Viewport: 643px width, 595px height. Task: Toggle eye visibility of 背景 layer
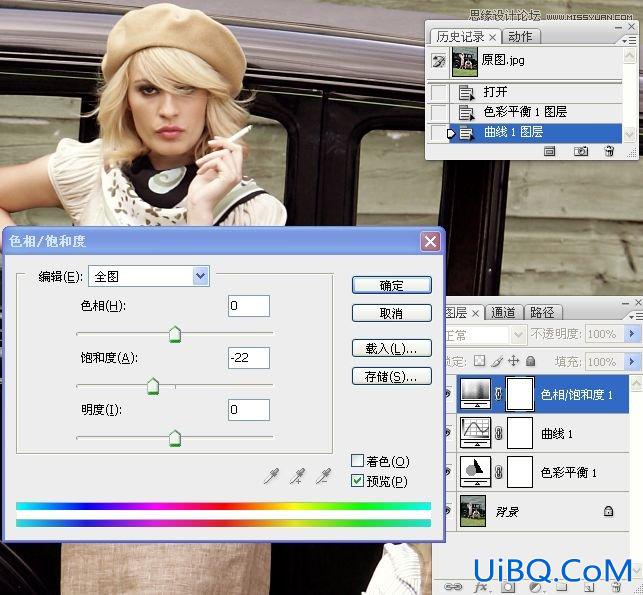point(449,511)
